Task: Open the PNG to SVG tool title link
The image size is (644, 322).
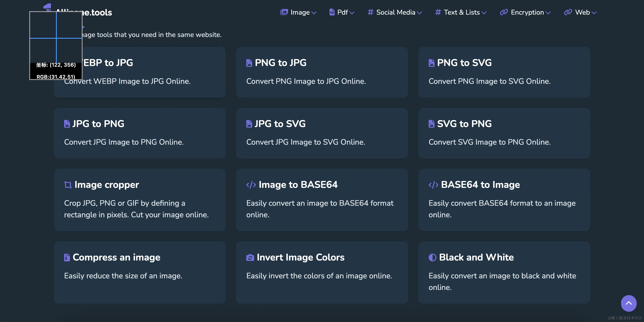Action: pyautogui.click(x=464, y=63)
